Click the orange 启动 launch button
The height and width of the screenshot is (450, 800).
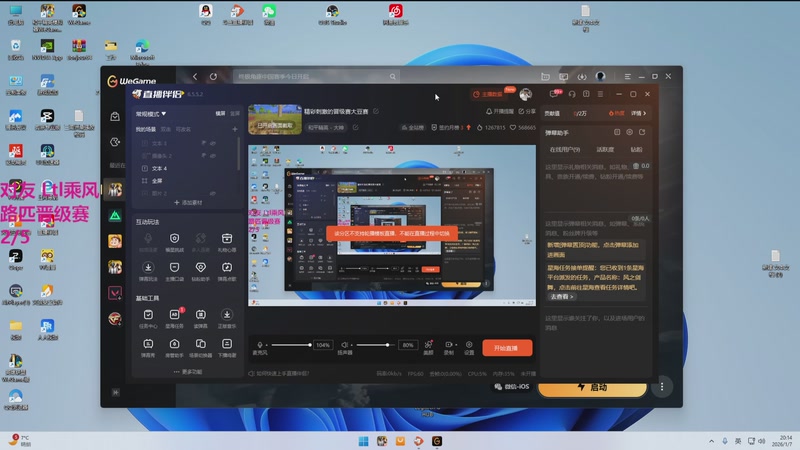pyautogui.click(x=592, y=388)
